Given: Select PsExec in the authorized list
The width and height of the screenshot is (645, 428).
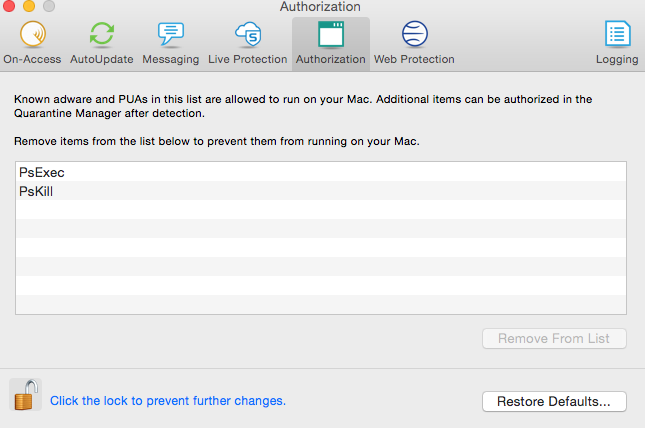Looking at the screenshot, I should [x=321, y=172].
